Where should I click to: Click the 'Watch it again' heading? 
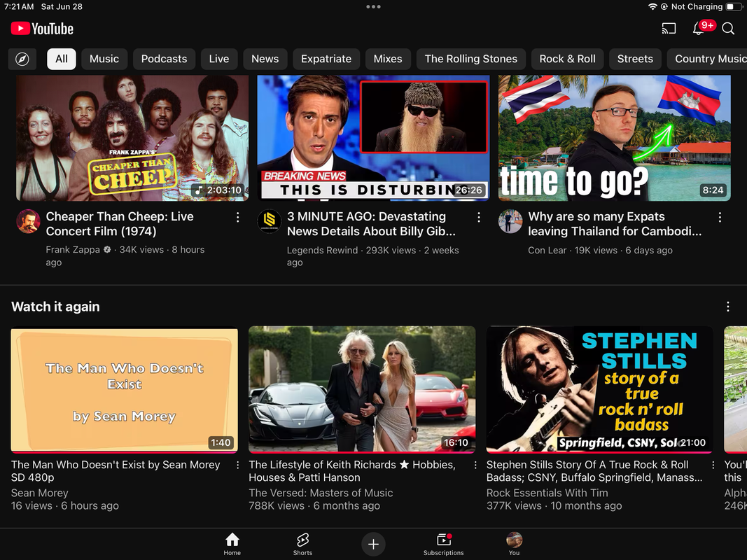click(55, 307)
